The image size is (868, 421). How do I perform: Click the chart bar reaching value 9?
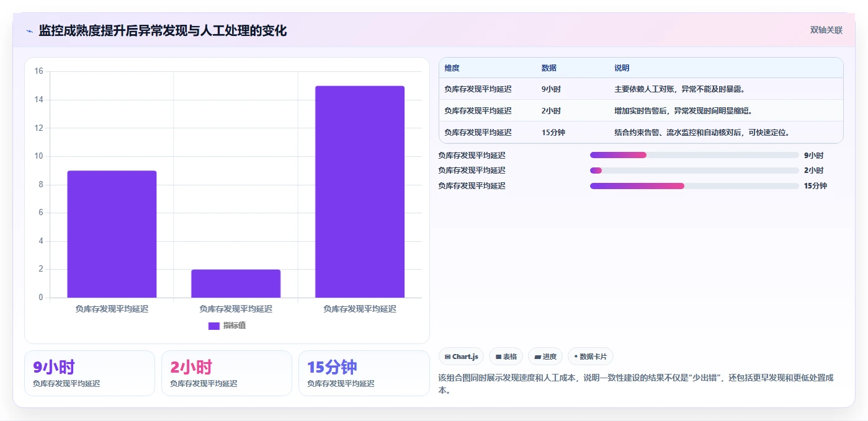pos(112,234)
